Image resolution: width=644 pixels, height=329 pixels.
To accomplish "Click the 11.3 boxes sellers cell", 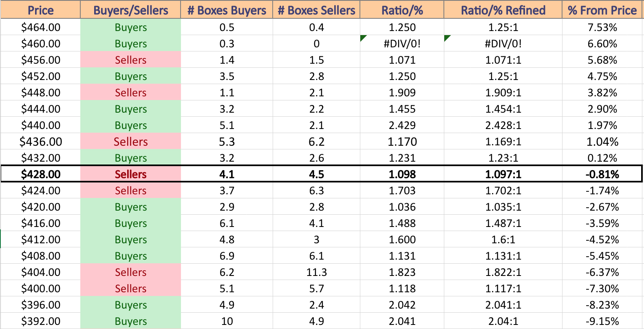I will 316,272.
